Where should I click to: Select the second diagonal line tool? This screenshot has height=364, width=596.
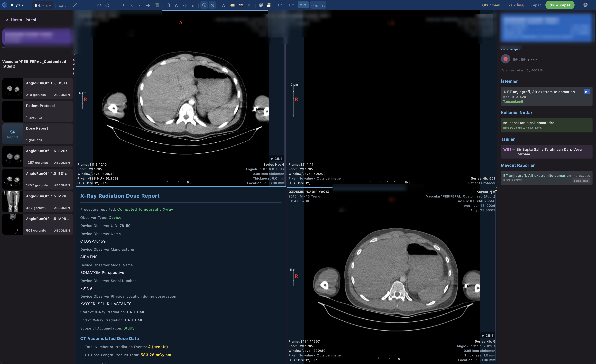115,5
